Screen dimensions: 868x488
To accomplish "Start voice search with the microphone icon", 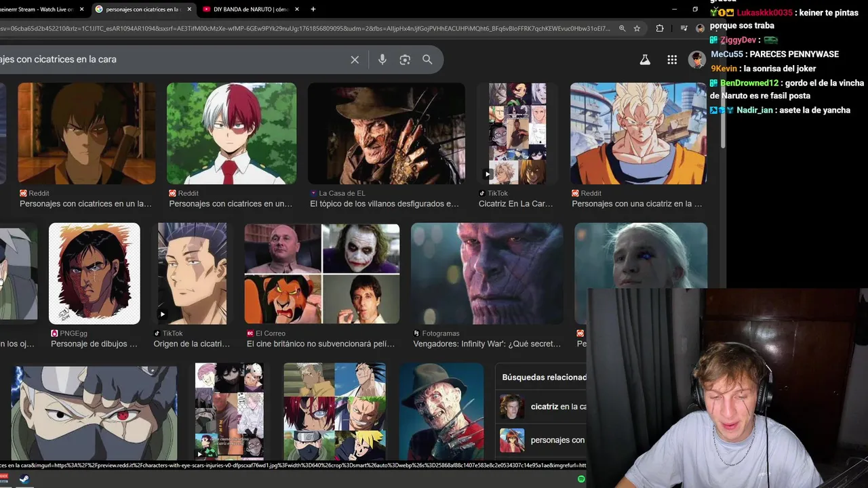I will click(382, 60).
